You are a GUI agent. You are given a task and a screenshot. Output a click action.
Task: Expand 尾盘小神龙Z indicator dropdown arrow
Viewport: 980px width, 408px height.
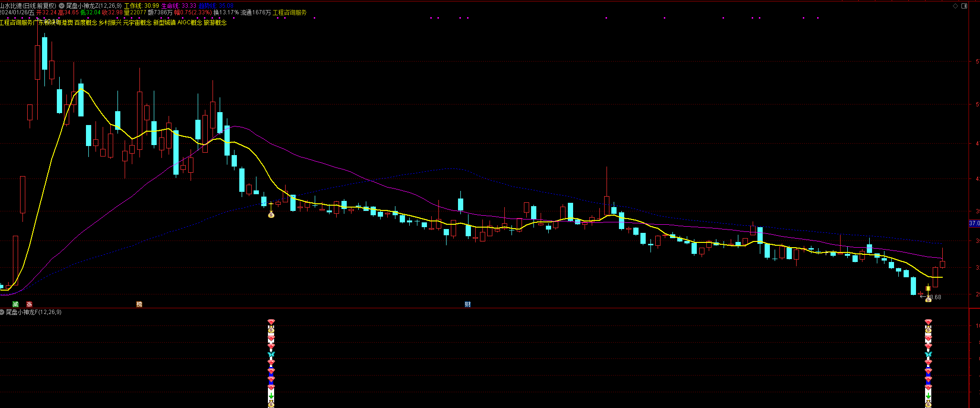coord(62,6)
